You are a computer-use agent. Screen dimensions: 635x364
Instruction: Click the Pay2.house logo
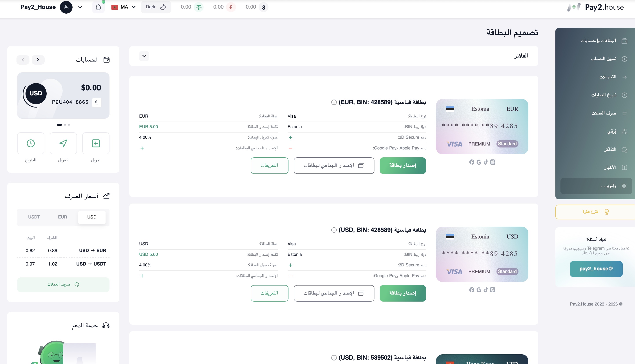point(595,7)
